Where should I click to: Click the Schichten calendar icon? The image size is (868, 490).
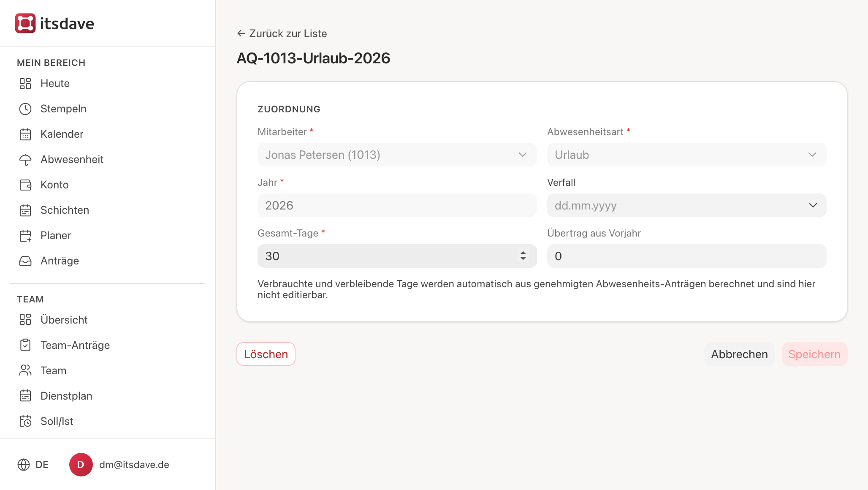25,210
